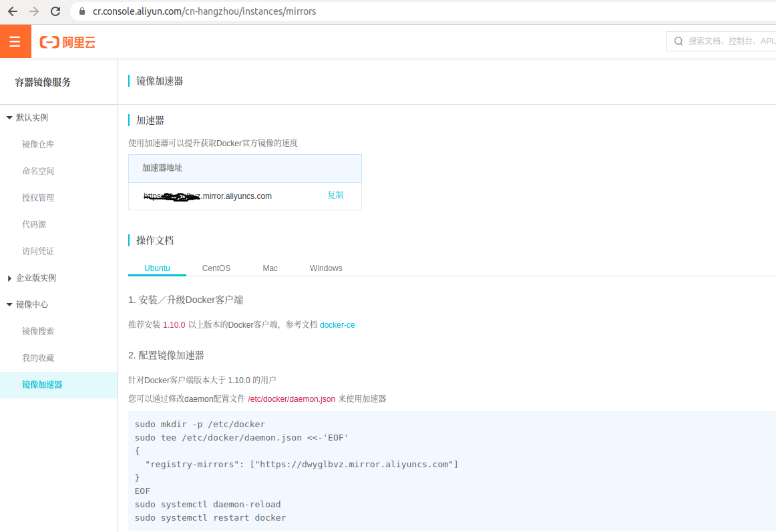
Task: Click the registry-mirrors line in code block
Action: coord(302,465)
